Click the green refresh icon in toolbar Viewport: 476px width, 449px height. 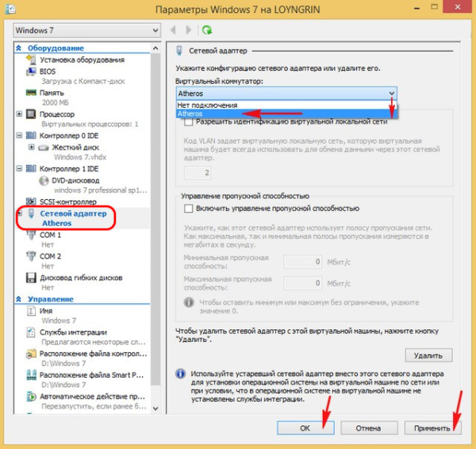pyautogui.click(x=207, y=30)
